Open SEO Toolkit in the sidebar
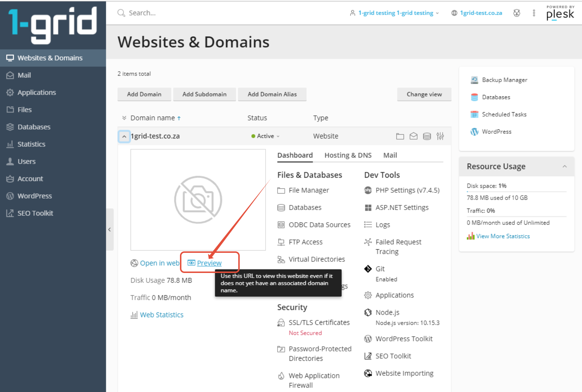Image resolution: width=582 pixels, height=392 pixels. click(53, 213)
